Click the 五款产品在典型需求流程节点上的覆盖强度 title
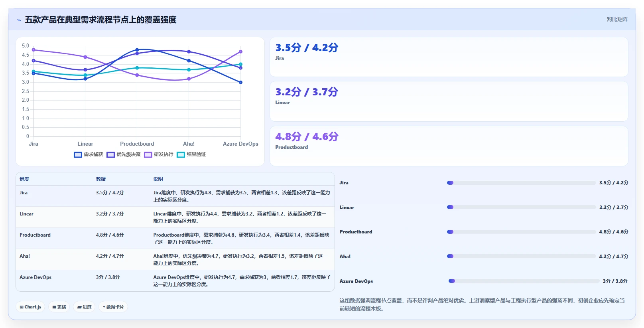The height and width of the screenshot is (328, 644). (100, 20)
